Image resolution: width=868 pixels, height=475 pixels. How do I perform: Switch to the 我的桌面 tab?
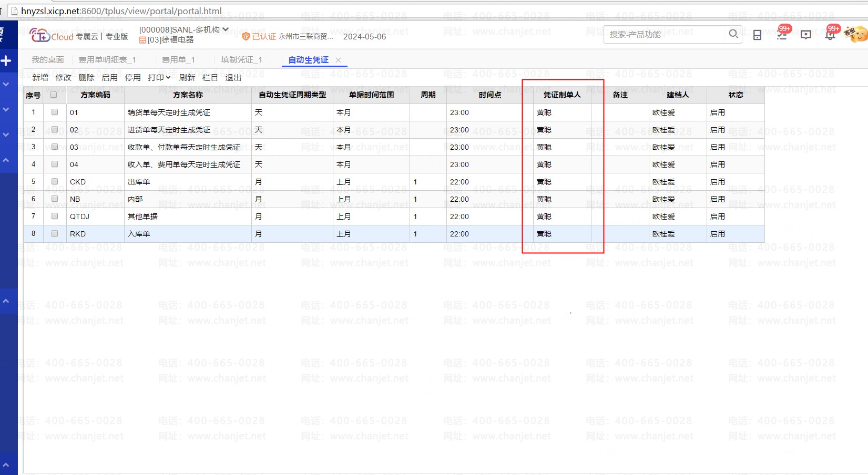(x=48, y=60)
